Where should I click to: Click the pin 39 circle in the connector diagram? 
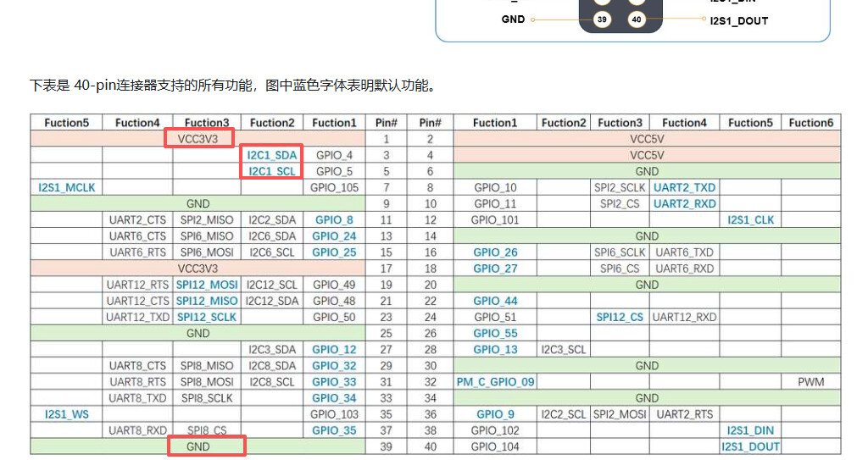(x=602, y=19)
